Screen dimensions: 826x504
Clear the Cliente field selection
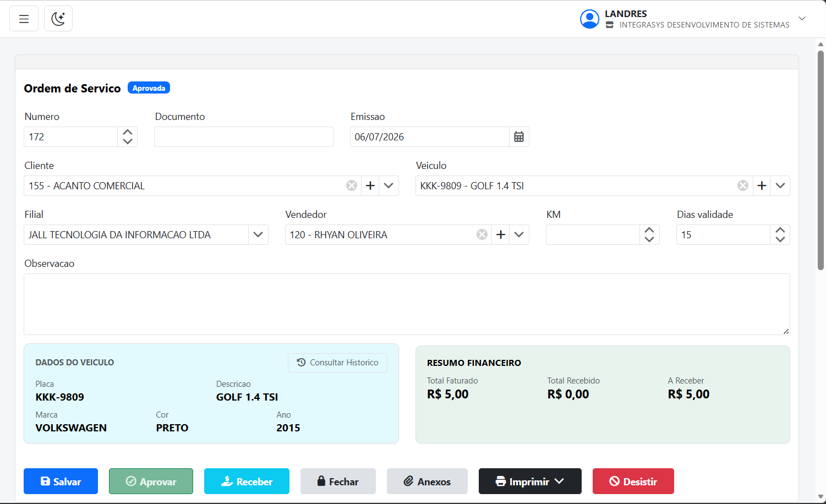coord(352,186)
